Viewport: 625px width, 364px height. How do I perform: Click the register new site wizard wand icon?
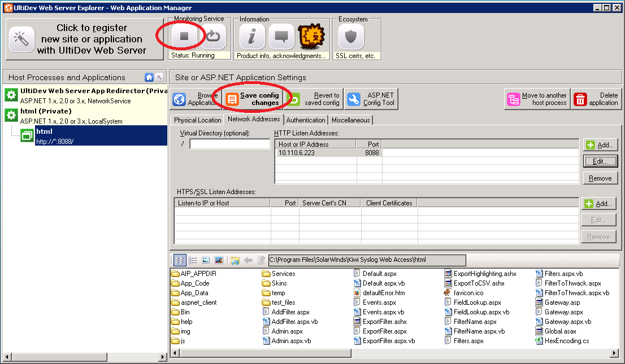click(x=21, y=39)
